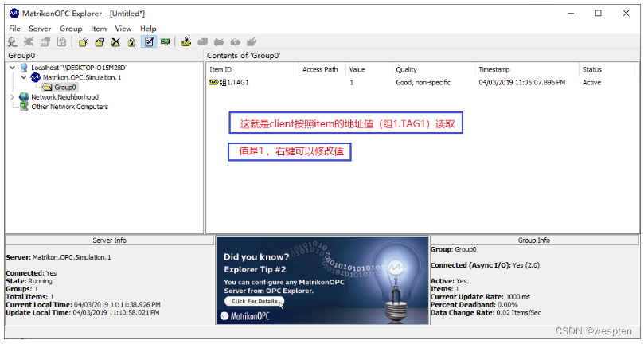
Task: Click the greyed document icon before the first toolbar separator
Action: 61,41
